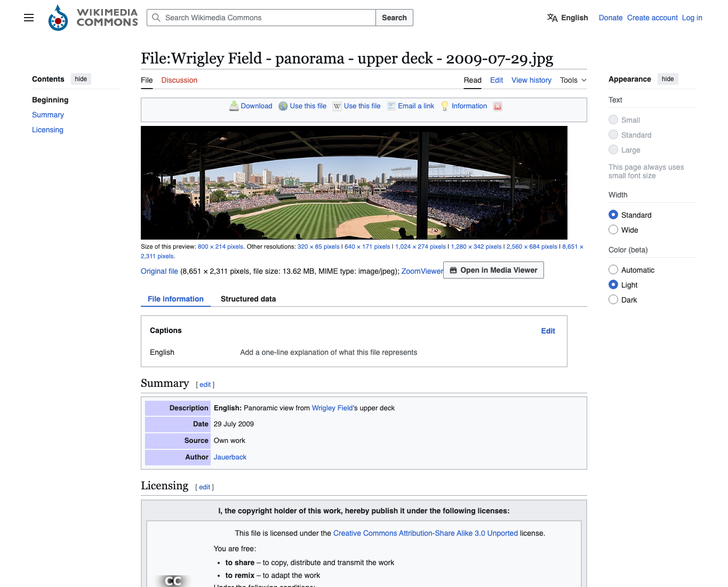Choose Light color mode
Screen dimensions: 728x587
click(x=613, y=284)
